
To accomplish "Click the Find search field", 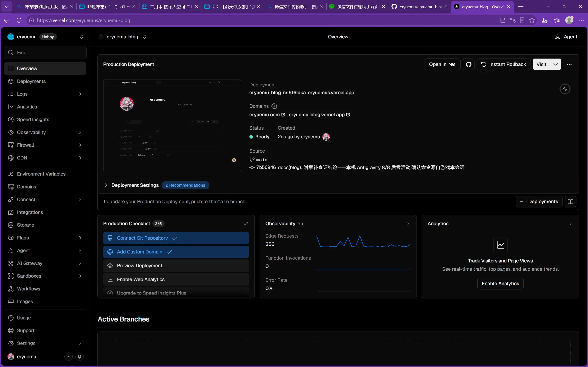I will (x=45, y=53).
